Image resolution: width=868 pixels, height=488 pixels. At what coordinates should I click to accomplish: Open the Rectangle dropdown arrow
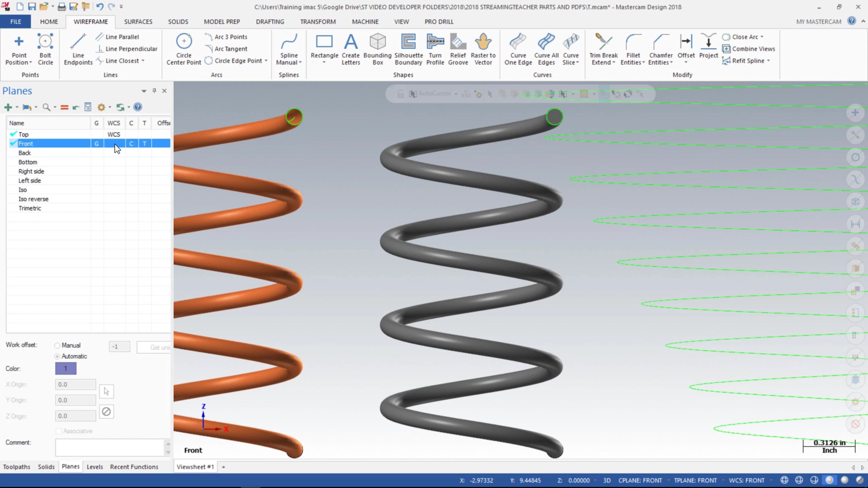[x=324, y=63]
